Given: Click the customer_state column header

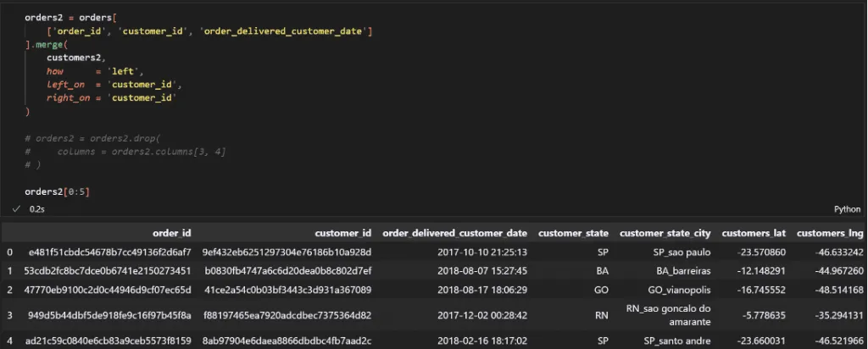Looking at the screenshot, I should 573,234.
